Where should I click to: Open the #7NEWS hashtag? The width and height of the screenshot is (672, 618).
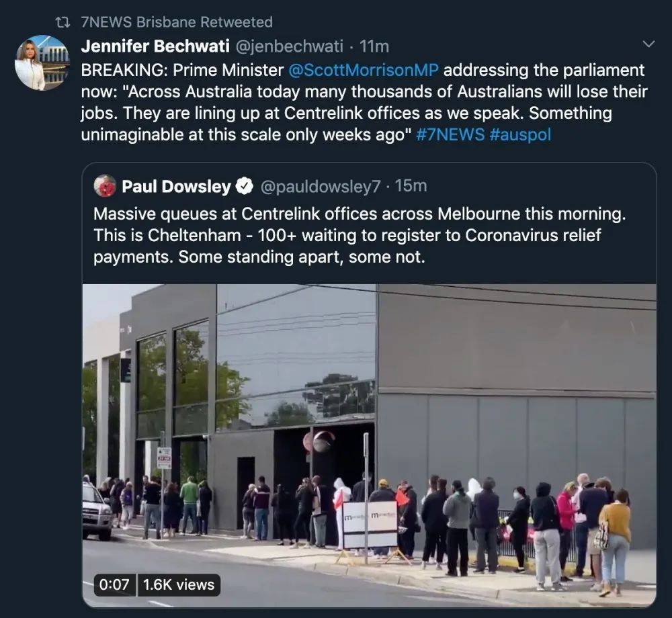point(450,134)
